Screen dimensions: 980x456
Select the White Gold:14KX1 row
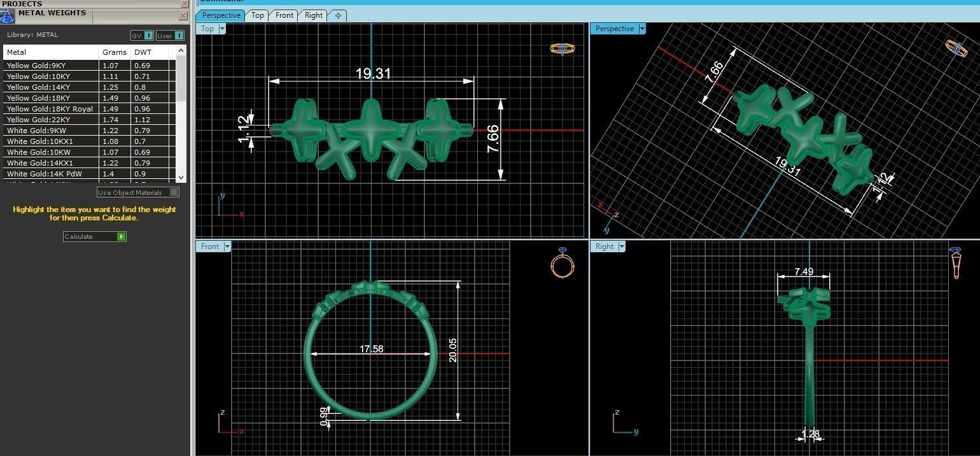click(x=89, y=163)
